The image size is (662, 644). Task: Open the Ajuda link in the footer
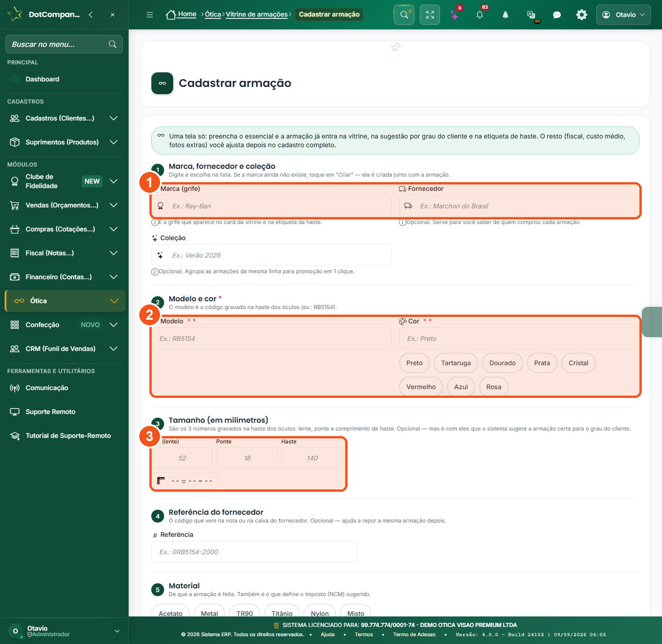coord(327,634)
